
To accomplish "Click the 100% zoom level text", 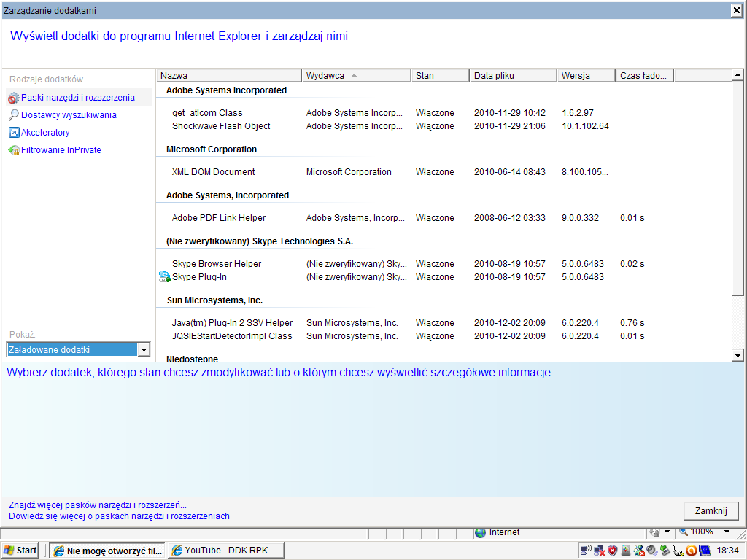I will (x=703, y=532).
